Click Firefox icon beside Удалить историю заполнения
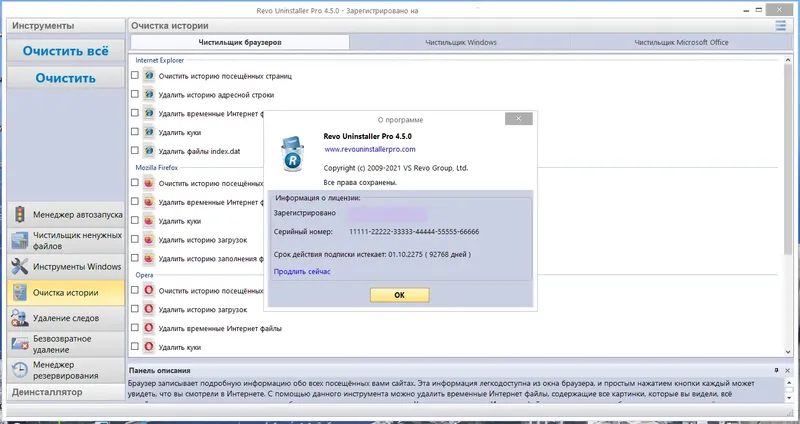This screenshot has width=800, height=424. coord(148,258)
